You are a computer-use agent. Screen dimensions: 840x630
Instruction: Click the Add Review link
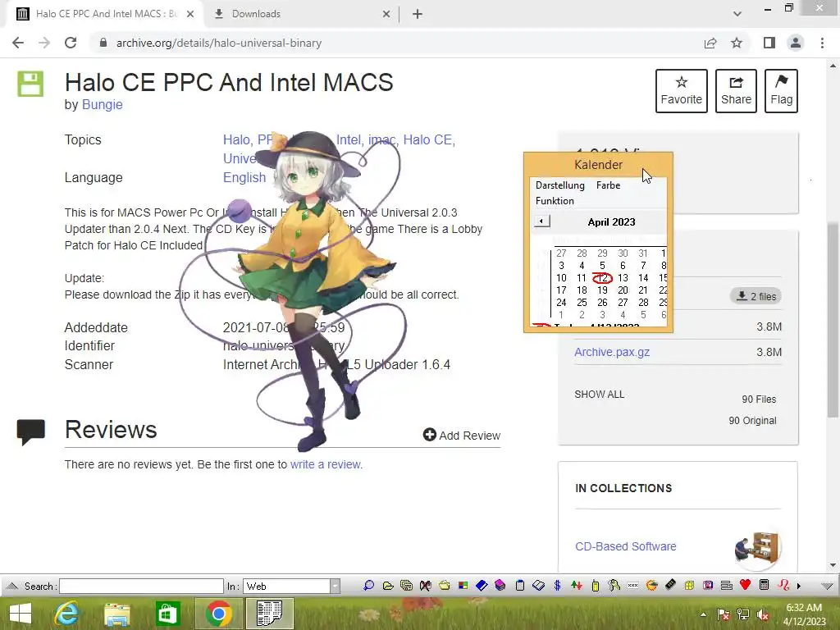point(462,435)
